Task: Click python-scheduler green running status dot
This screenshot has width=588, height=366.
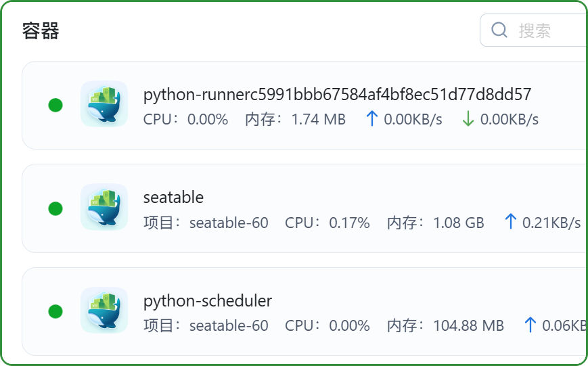Action: (55, 311)
